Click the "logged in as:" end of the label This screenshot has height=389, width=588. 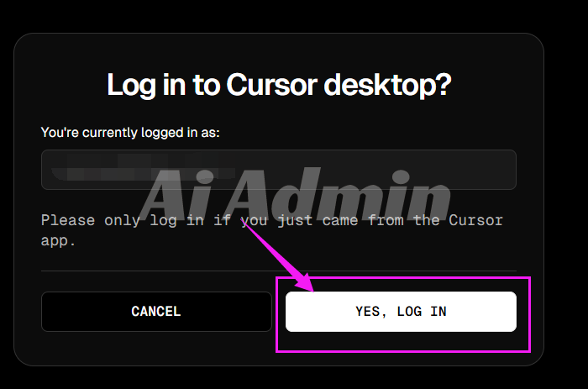coord(181,133)
